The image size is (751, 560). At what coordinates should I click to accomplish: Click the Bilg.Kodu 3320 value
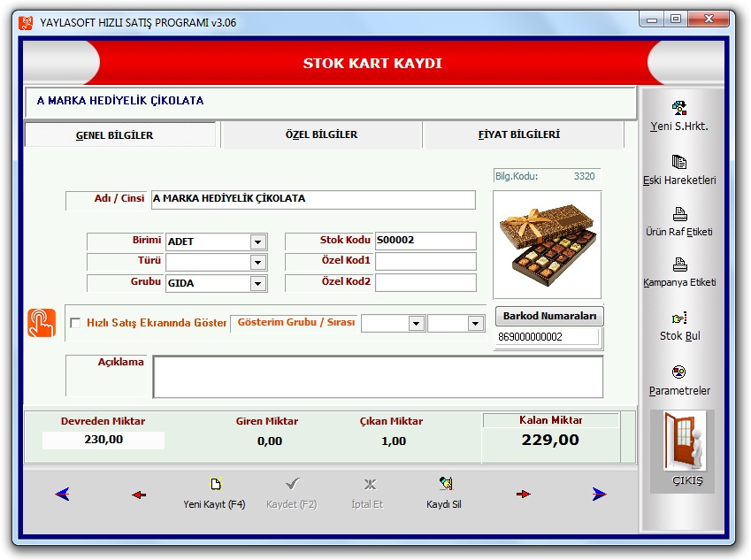tap(585, 176)
